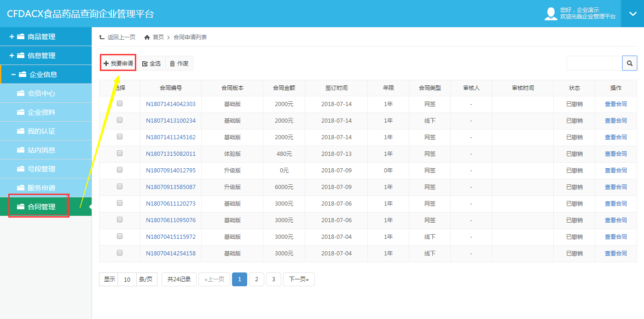644x319 pixels.
Task: Click 查看合同 for N18070414254158
Action: (x=616, y=254)
